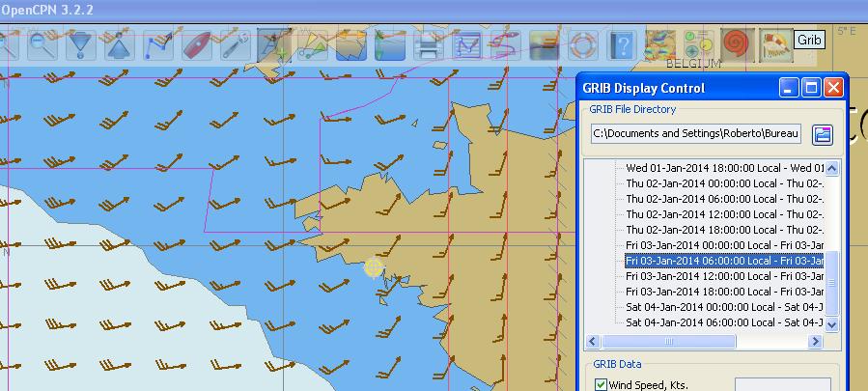The image size is (868, 391).
Task: Open Route Manager icon
Action: pyautogui.click(x=466, y=44)
